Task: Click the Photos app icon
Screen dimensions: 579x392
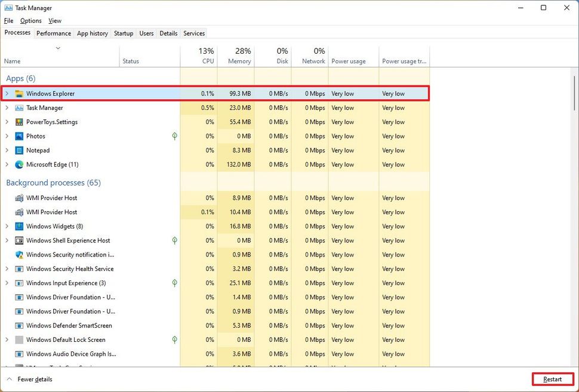Action: click(x=20, y=136)
